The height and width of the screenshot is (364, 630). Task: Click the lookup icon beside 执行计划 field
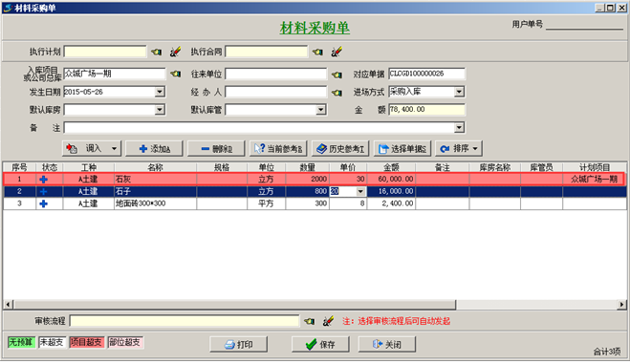pyautogui.click(x=156, y=52)
